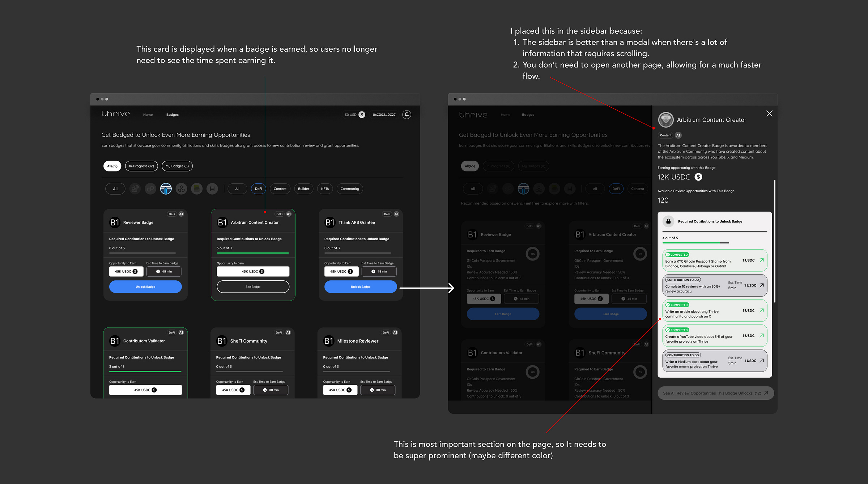Screen dimensions: 868x484
Task: Select the dimmed All(65) pill in right window
Action: coord(470,166)
